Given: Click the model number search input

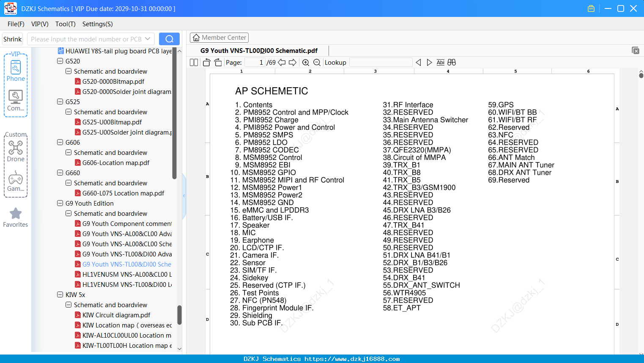Looking at the screenshot, I should (x=86, y=39).
